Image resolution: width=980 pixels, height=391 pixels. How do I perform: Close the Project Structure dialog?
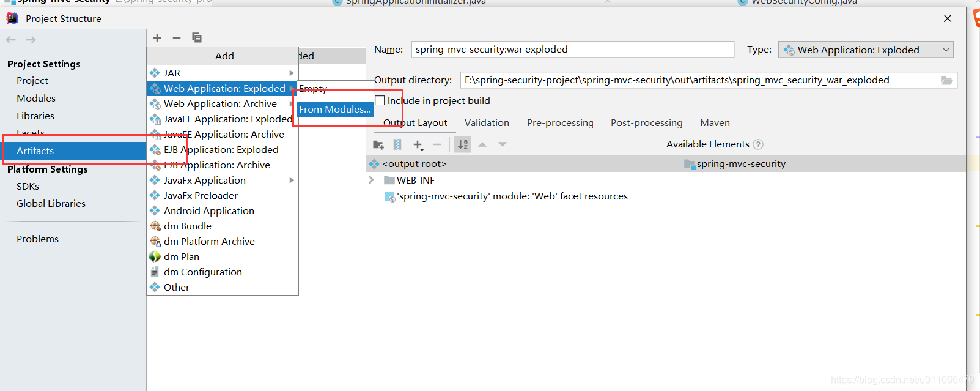point(948,18)
